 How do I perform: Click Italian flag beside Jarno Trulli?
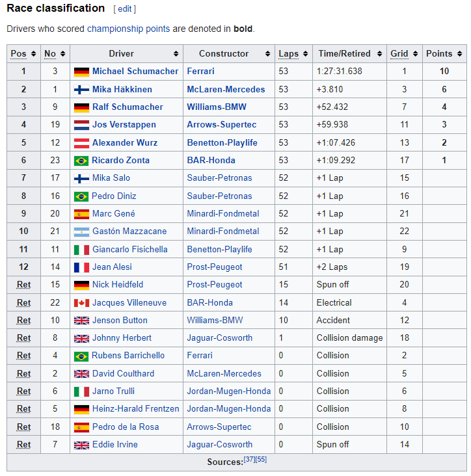coord(82,391)
